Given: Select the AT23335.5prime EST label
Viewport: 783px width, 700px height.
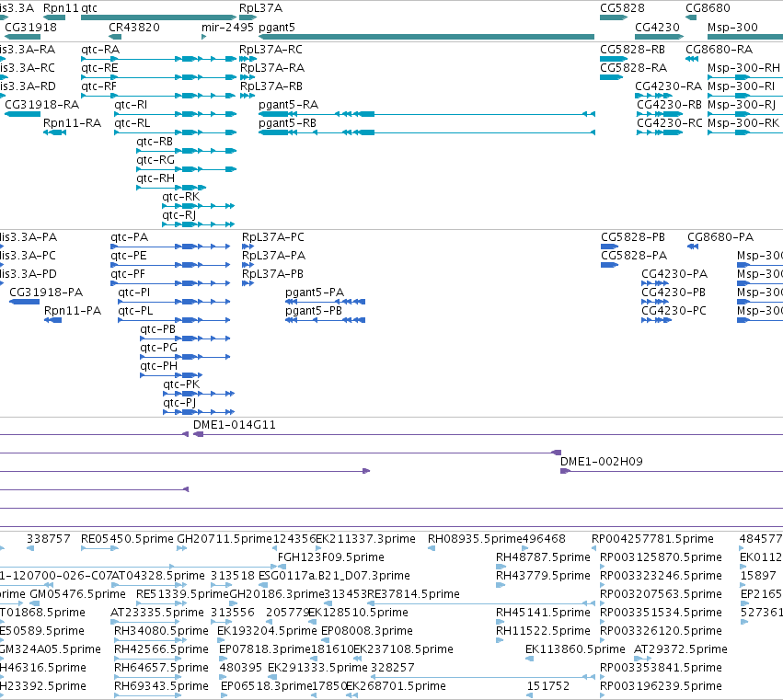Looking at the screenshot, I should click(x=157, y=613).
